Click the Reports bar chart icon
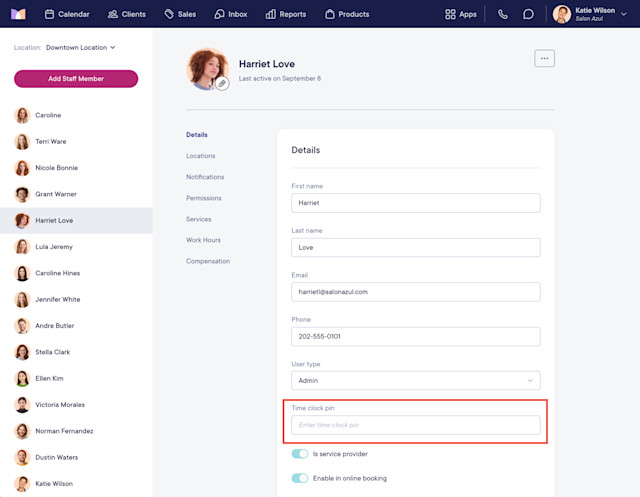Image resolution: width=640 pixels, height=497 pixels. 270,14
